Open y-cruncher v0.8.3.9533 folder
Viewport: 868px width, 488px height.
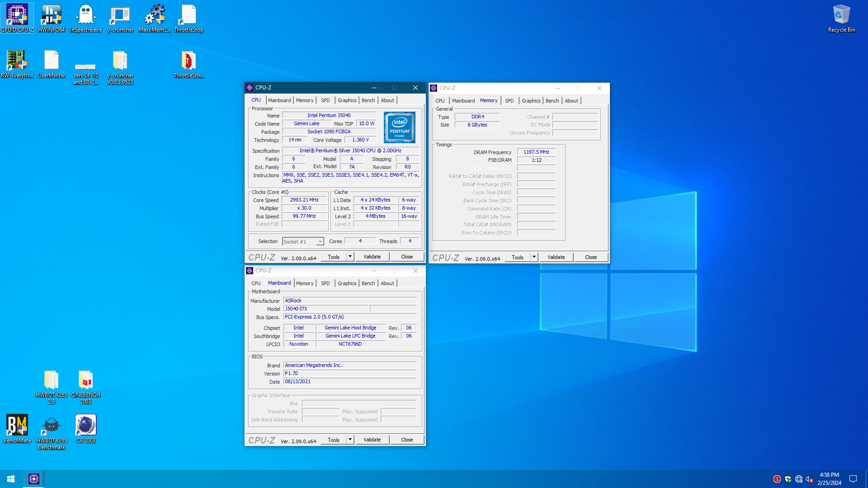click(x=120, y=68)
